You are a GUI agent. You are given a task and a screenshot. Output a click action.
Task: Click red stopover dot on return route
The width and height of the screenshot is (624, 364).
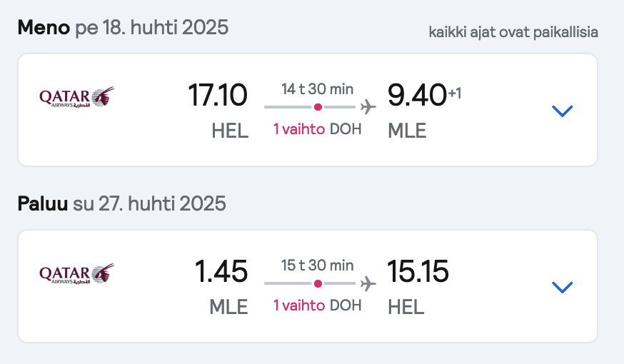click(x=318, y=283)
